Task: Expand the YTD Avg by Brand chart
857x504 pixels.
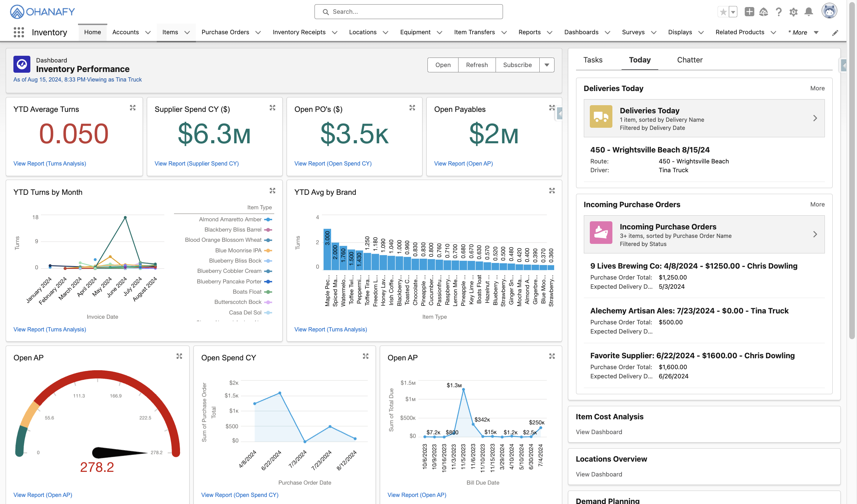Action: (552, 191)
